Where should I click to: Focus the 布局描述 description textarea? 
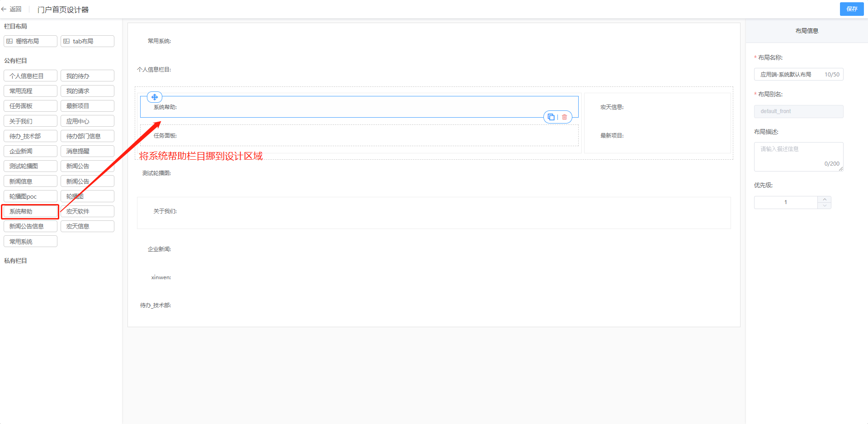[x=798, y=157]
